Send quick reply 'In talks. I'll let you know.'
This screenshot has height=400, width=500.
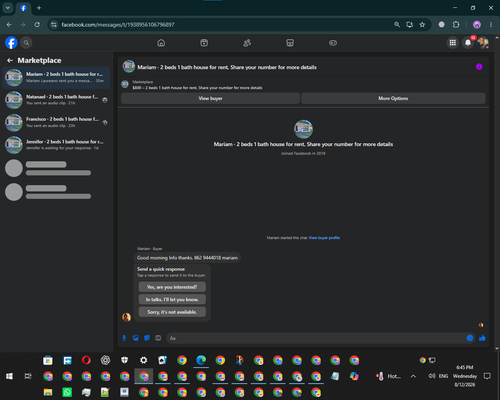(x=172, y=299)
